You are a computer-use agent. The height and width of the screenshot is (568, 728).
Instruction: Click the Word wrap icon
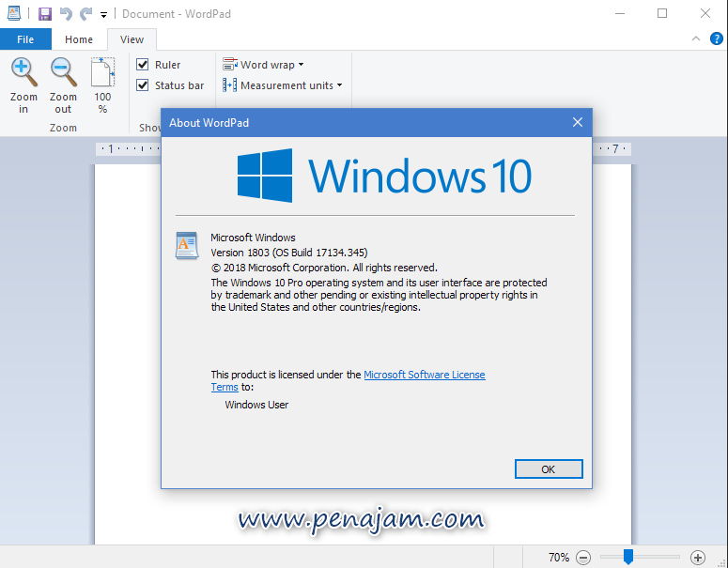pyautogui.click(x=230, y=64)
